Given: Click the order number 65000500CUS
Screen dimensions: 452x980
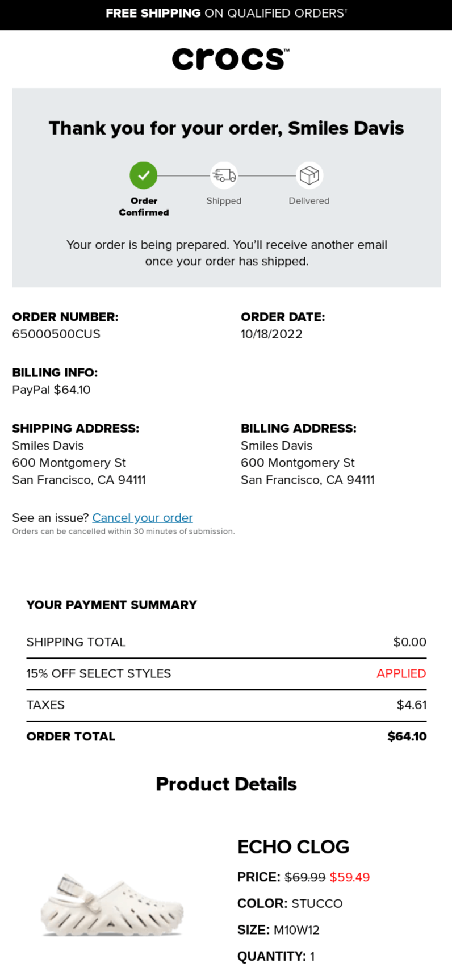Looking at the screenshot, I should [56, 334].
